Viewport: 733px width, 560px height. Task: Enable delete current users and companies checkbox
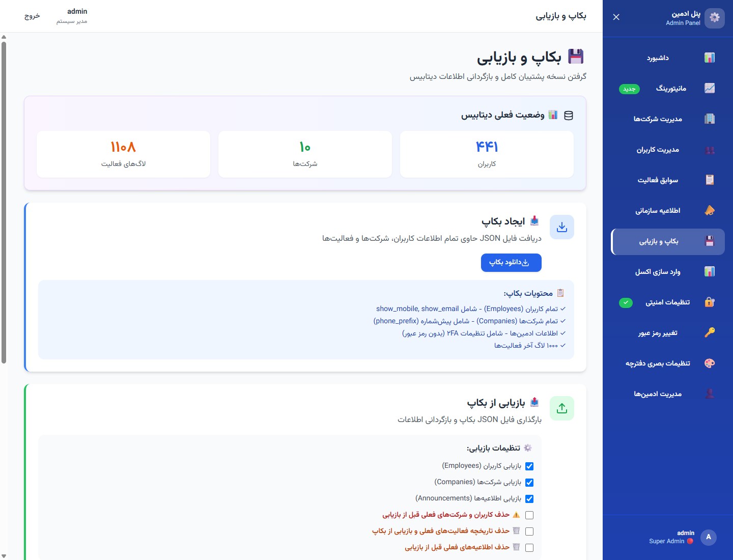point(529,515)
